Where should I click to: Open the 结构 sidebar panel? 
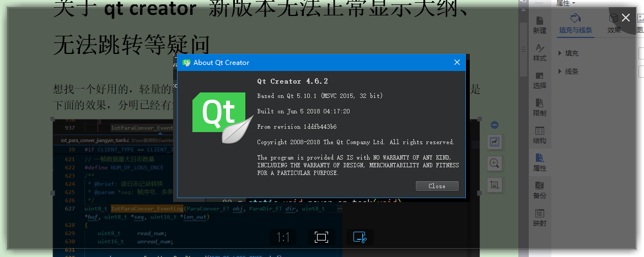(x=540, y=135)
